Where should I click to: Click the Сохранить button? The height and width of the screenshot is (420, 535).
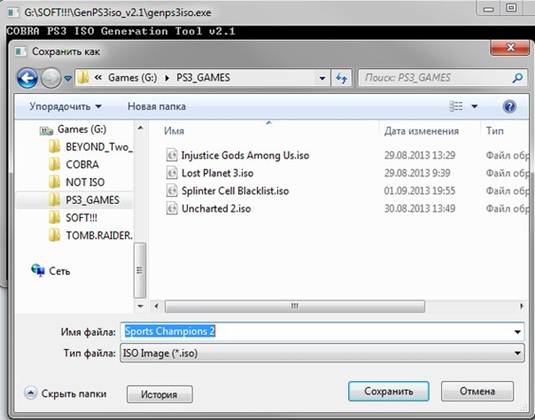click(x=389, y=391)
